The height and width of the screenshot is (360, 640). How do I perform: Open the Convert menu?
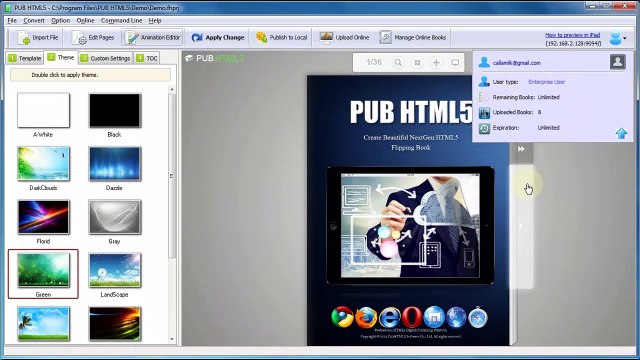pyautogui.click(x=34, y=20)
